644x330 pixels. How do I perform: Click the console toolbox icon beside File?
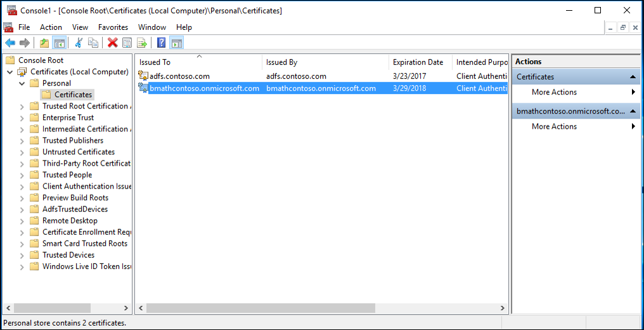pos(8,27)
